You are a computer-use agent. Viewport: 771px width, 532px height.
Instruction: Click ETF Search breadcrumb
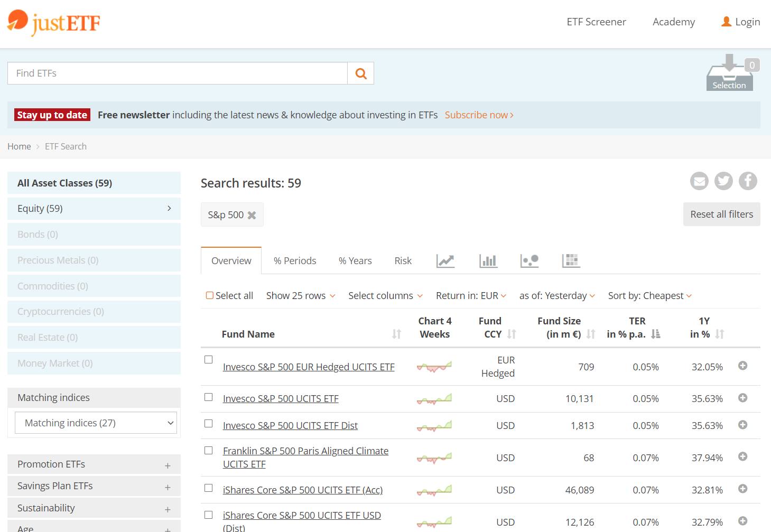pos(66,146)
